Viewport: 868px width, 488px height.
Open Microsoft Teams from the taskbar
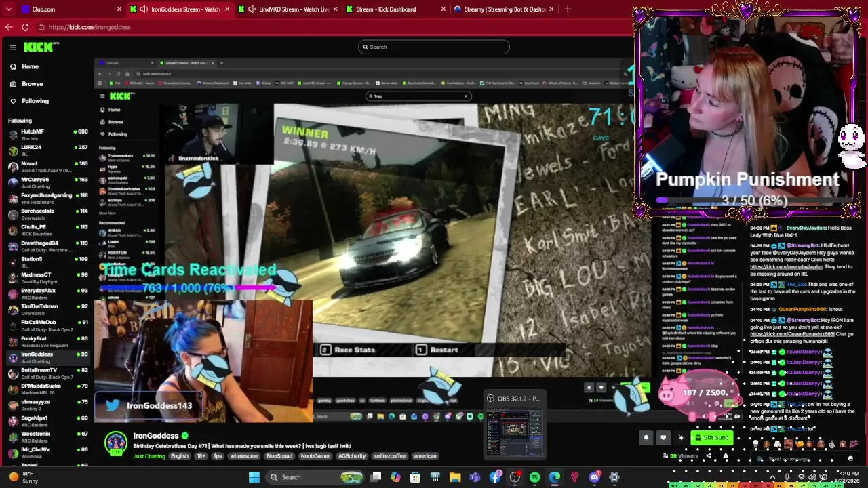(475, 477)
